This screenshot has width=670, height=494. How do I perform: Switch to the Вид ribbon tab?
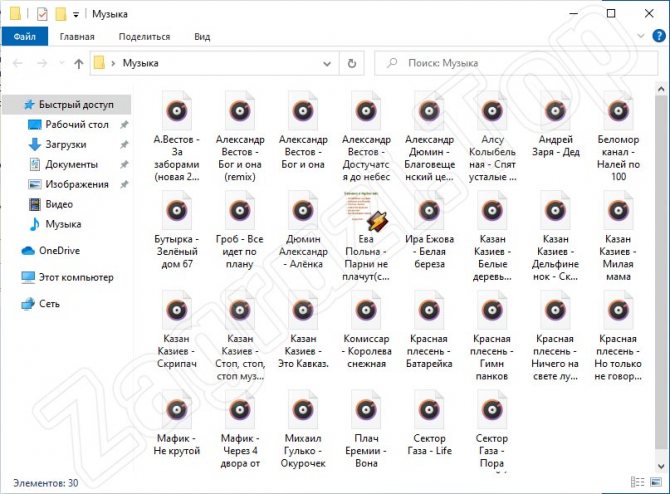202,37
